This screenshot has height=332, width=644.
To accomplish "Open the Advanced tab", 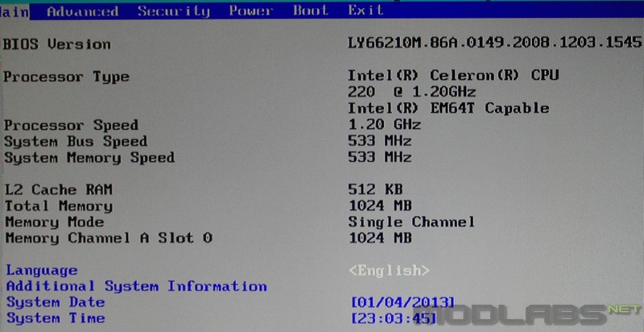I will click(x=83, y=11).
